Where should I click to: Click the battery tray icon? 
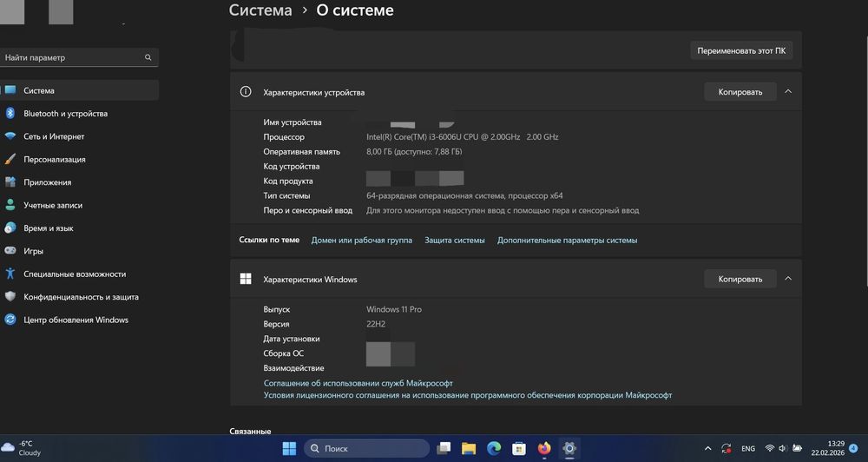(x=797, y=449)
